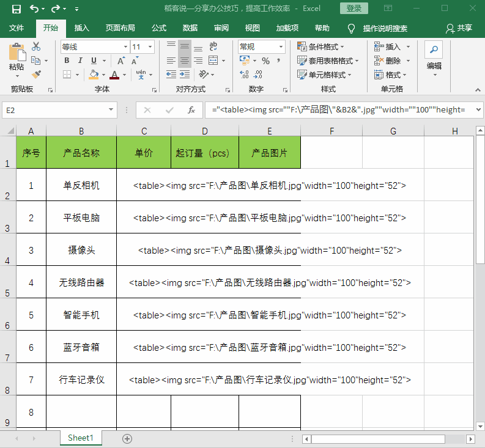Switch to the 插入 ribbon tab
Screen dimensions: 485x448
82,28
